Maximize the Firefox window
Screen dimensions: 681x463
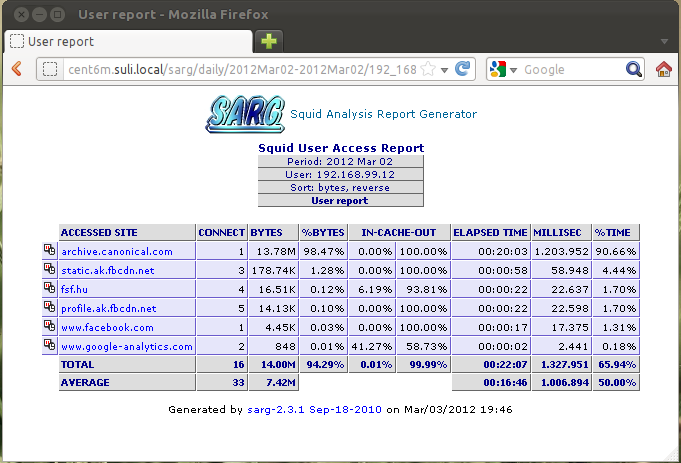57,15
